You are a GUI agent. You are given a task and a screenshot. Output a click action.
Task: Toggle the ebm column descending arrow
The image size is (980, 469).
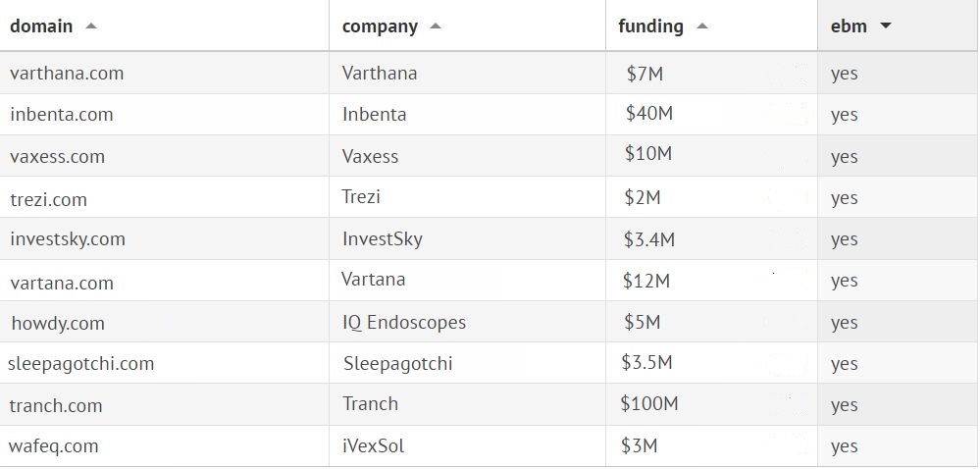pyautogui.click(x=886, y=26)
